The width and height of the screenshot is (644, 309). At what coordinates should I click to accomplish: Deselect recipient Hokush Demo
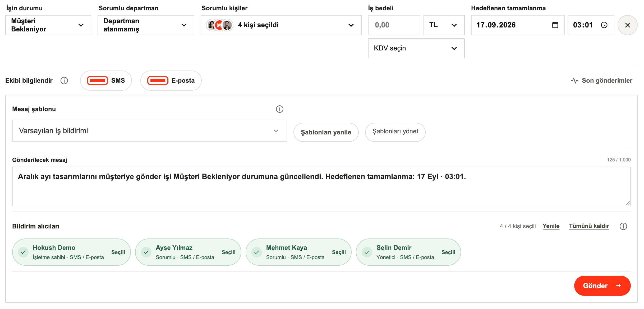point(71,252)
